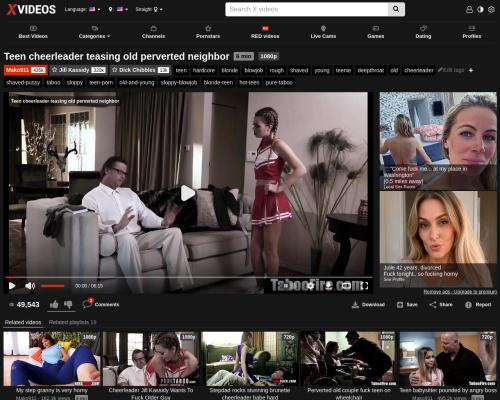Click the 'rough' tag
The height and width of the screenshot is (400, 500).
pyautogui.click(x=276, y=70)
